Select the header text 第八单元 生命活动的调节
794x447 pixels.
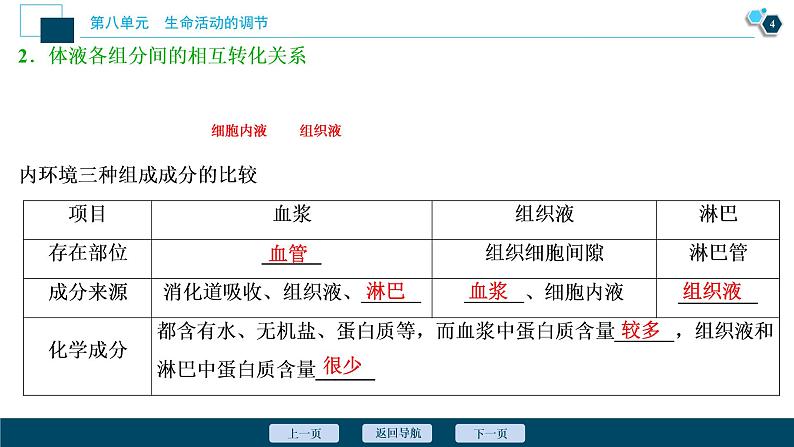click(x=179, y=23)
